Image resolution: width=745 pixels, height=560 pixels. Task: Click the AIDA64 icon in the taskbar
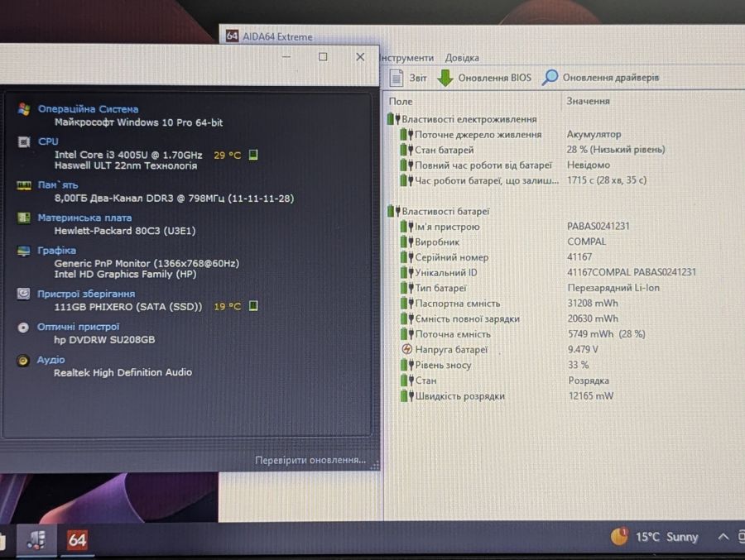[77, 539]
